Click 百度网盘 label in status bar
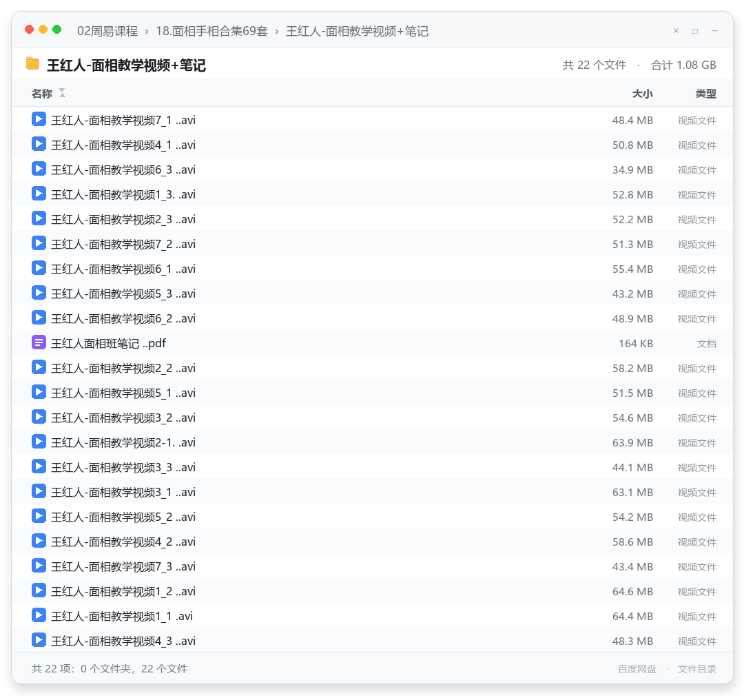The width and height of the screenshot is (744, 700). click(x=637, y=669)
